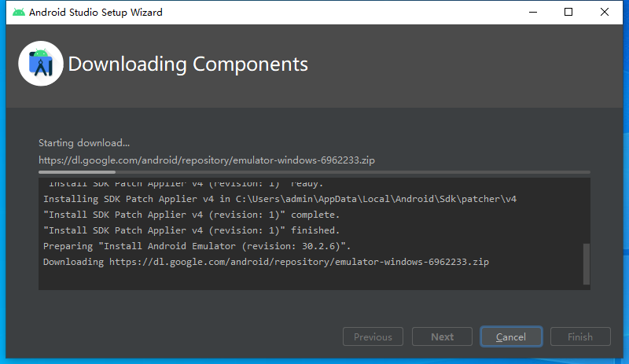Click the 'Downloading Components' heading
The height and width of the screenshot is (364, 629).
(x=188, y=64)
